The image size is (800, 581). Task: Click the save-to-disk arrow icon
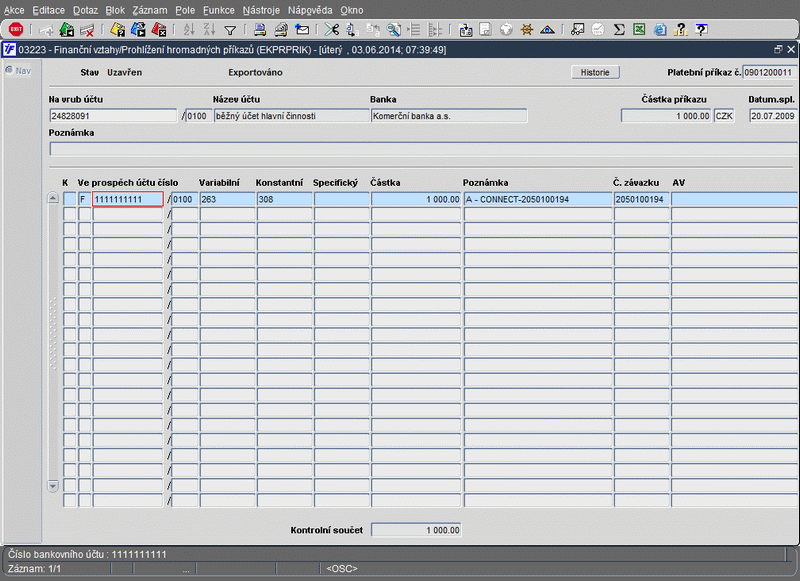click(x=465, y=30)
